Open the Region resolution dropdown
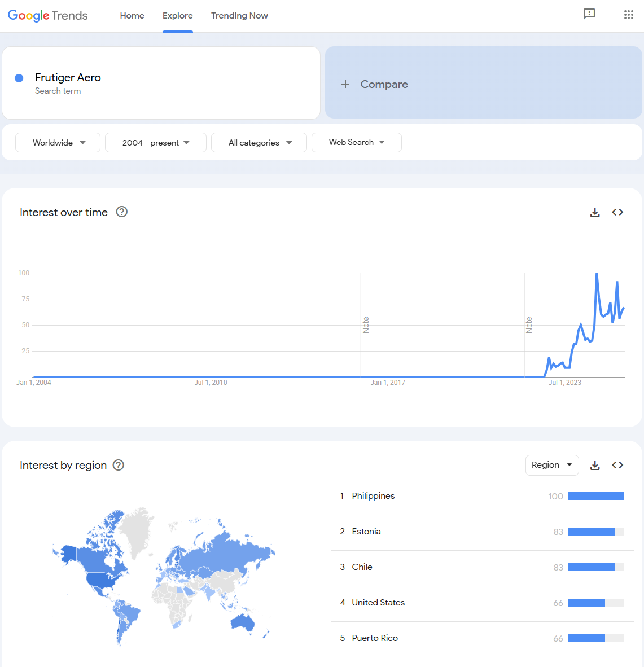 click(552, 465)
